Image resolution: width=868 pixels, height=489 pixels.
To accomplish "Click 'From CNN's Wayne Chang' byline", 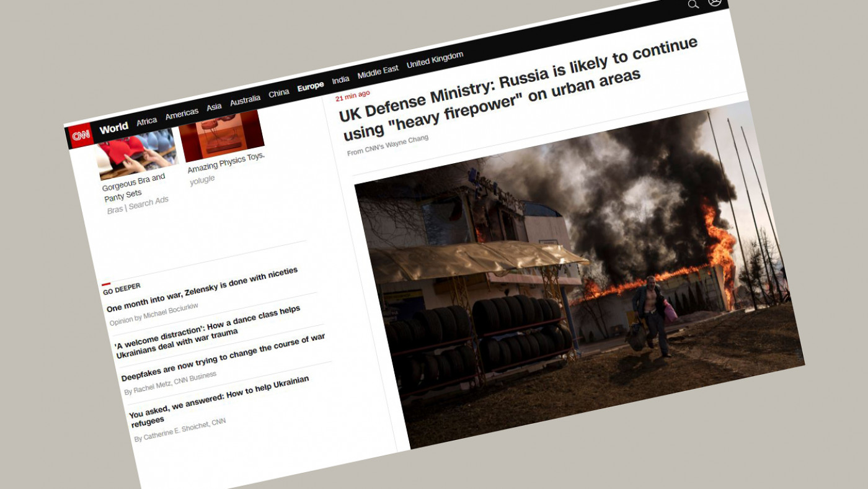I will tap(387, 145).
